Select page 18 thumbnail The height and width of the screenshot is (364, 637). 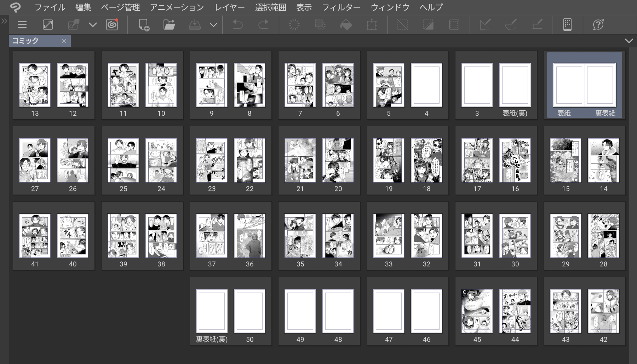426,161
